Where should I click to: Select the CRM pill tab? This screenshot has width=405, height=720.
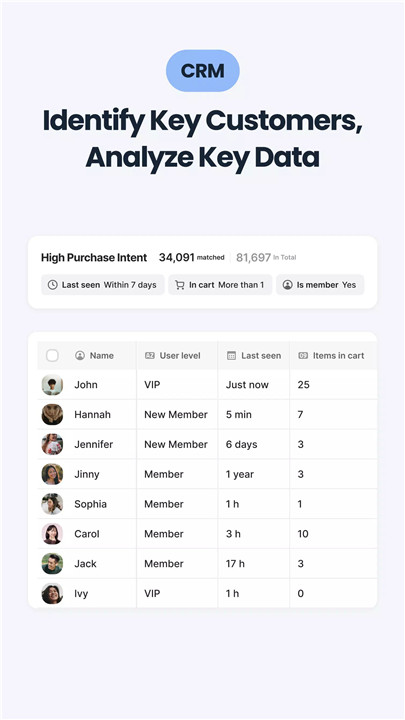pyautogui.click(x=202, y=71)
